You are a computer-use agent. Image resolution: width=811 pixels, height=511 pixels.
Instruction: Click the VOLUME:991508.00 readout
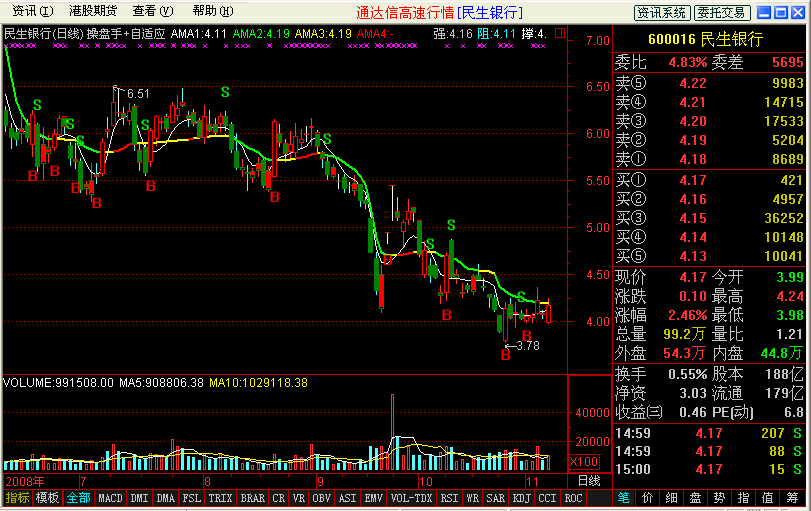pyautogui.click(x=58, y=383)
